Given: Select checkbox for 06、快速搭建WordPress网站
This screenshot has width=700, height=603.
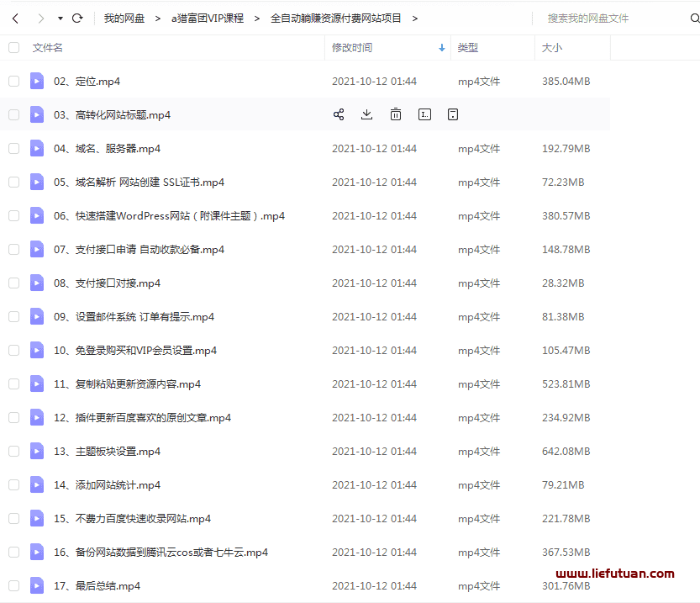Looking at the screenshot, I should click(x=13, y=216).
